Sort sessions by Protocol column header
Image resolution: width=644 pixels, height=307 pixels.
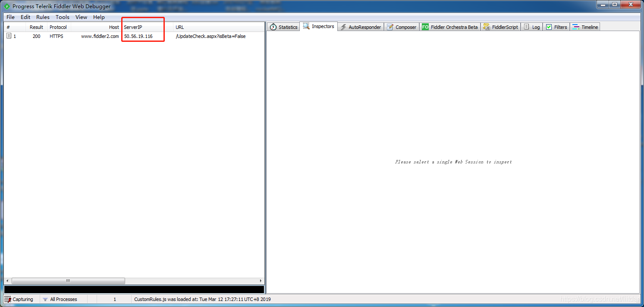59,27
